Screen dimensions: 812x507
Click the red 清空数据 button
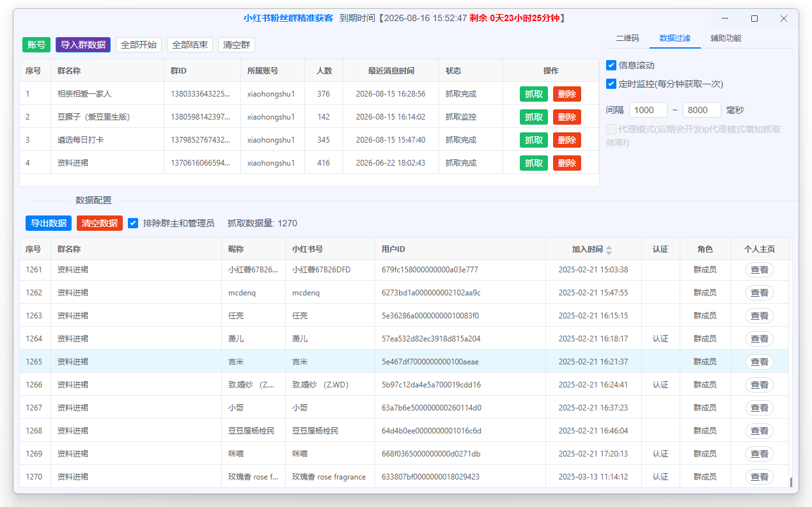100,223
